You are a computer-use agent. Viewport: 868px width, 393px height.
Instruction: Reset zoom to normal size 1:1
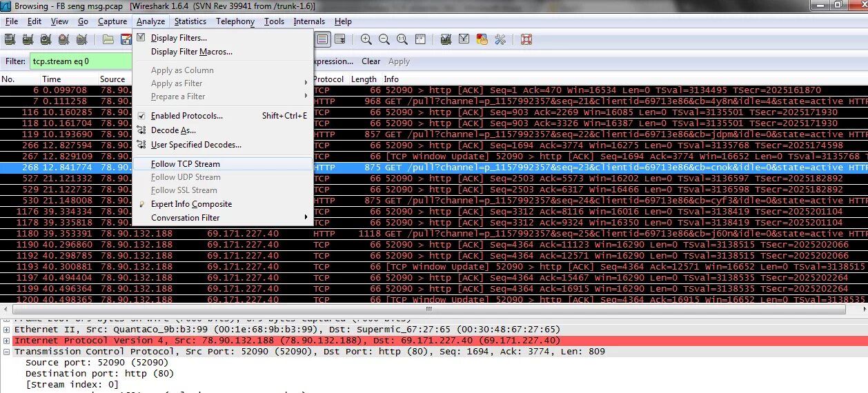click(401, 39)
